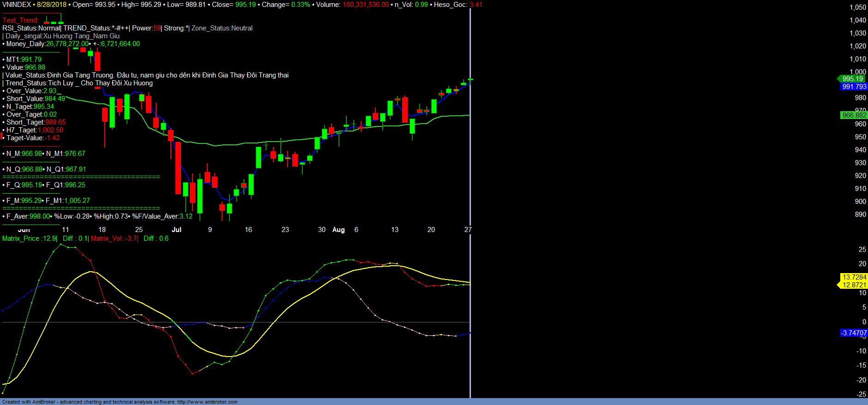Image resolution: width=868 pixels, height=405 pixels.
Task: Click the F_Aver:998.00 statistic text
Action: pos(28,216)
